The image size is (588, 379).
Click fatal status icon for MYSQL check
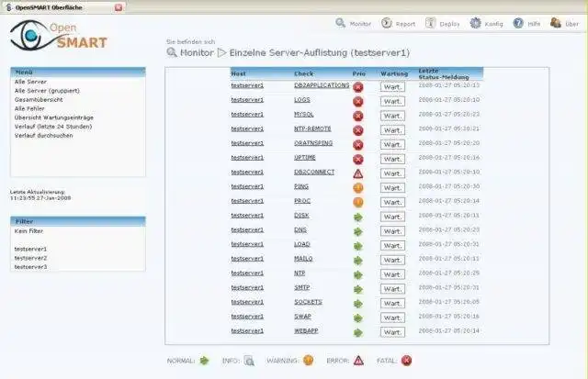click(358, 116)
